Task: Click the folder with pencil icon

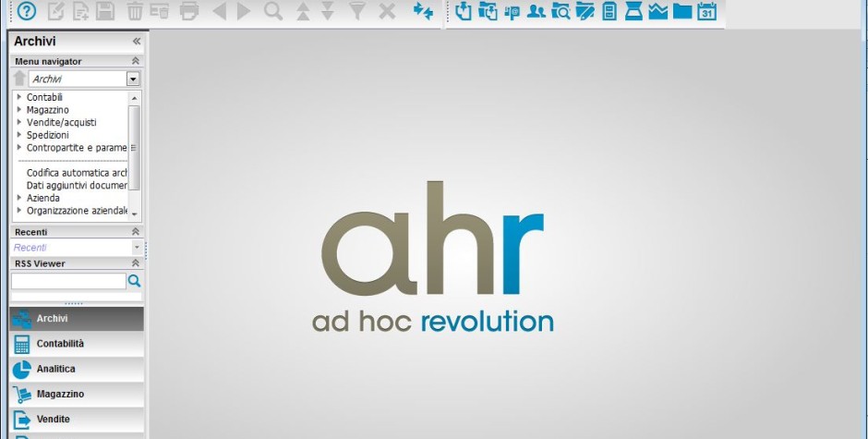Action: pos(585,11)
